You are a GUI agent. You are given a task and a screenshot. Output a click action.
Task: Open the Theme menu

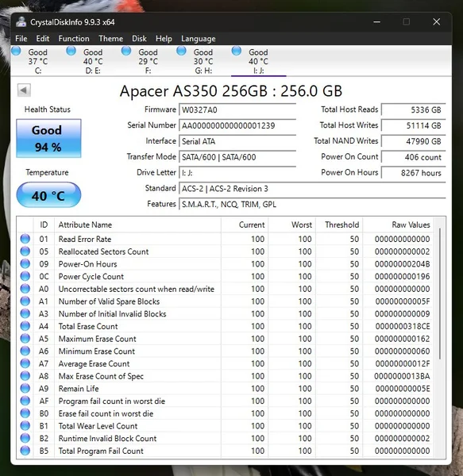[x=111, y=39]
